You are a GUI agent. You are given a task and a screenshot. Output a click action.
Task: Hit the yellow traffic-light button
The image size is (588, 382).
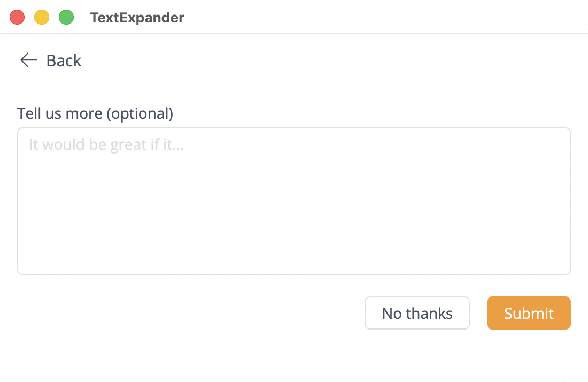click(x=42, y=18)
